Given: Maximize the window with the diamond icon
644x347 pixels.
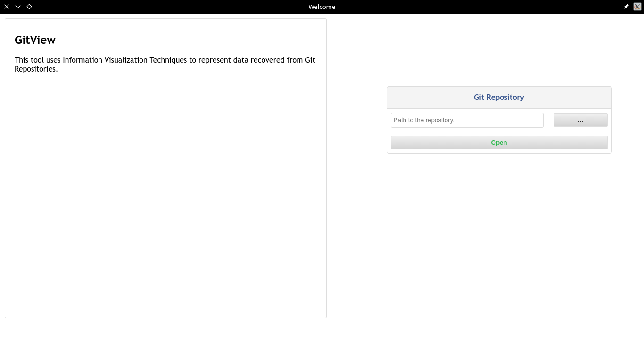Looking at the screenshot, I should [x=29, y=7].
